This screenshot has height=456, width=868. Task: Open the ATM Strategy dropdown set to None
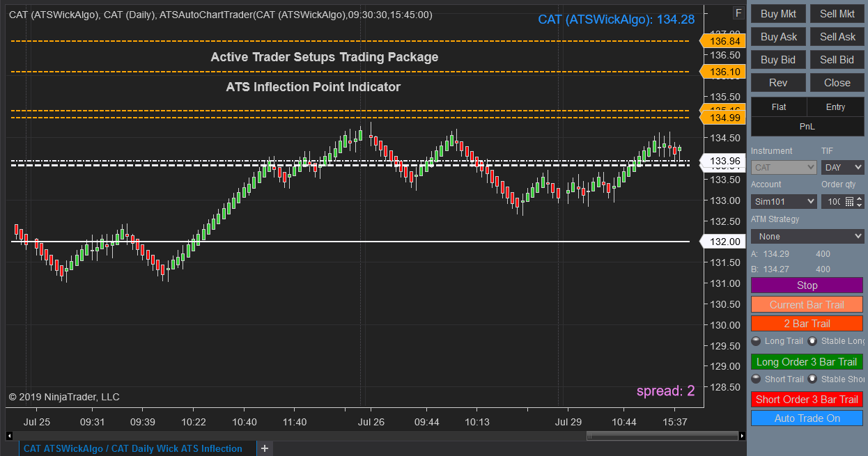pos(807,237)
